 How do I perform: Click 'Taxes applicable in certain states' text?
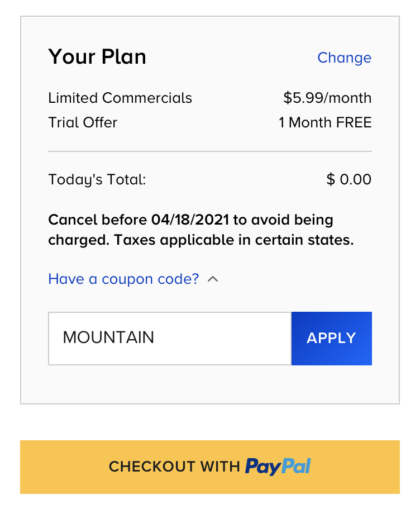point(234,240)
